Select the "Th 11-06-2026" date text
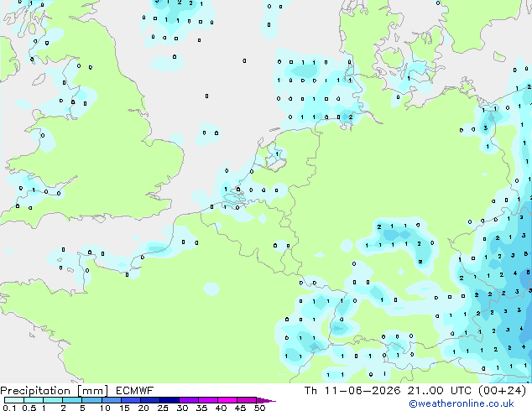This screenshot has height=411, width=532. pyautogui.click(x=352, y=391)
